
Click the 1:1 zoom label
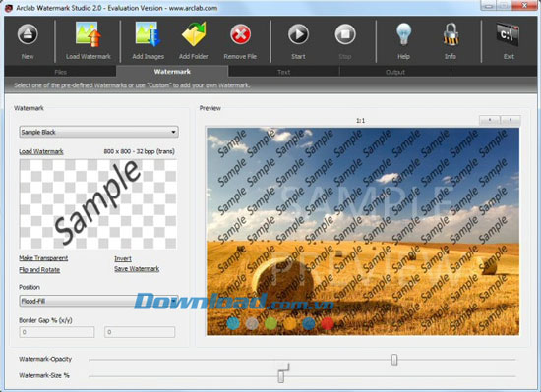click(x=361, y=121)
